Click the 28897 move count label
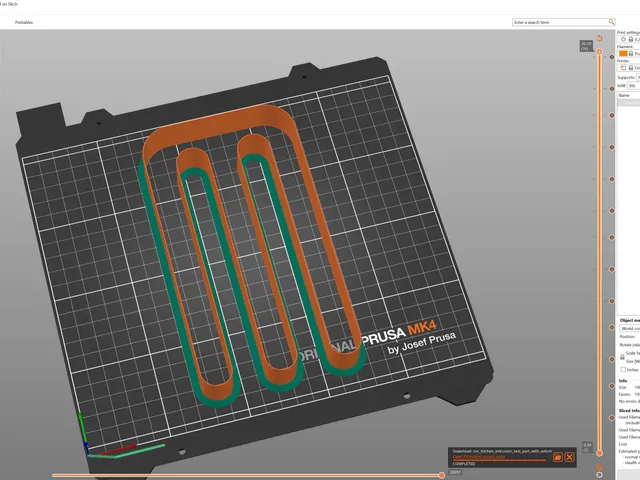Image resolution: width=640 pixels, height=480 pixels. tap(455, 472)
